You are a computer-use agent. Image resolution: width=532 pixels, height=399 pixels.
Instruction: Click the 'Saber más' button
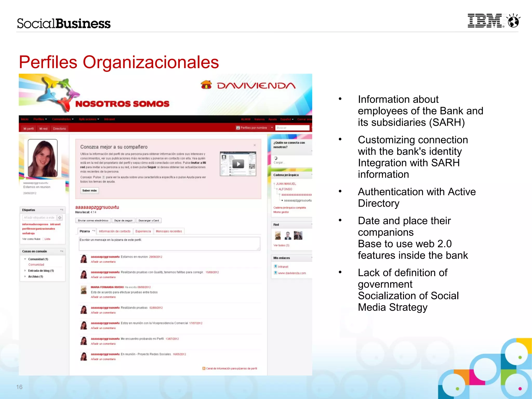(x=89, y=190)
